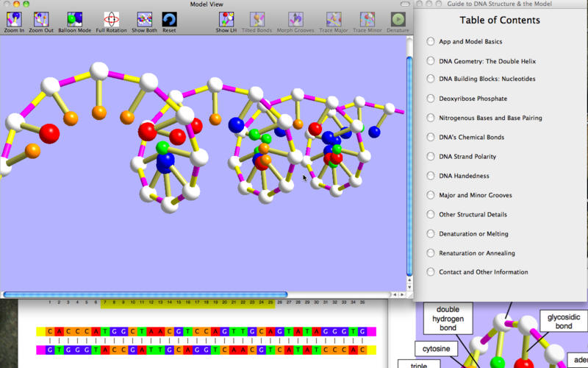This screenshot has width=588, height=368.
Task: Click the scroll down arrow of Model View
Action: click(409, 287)
